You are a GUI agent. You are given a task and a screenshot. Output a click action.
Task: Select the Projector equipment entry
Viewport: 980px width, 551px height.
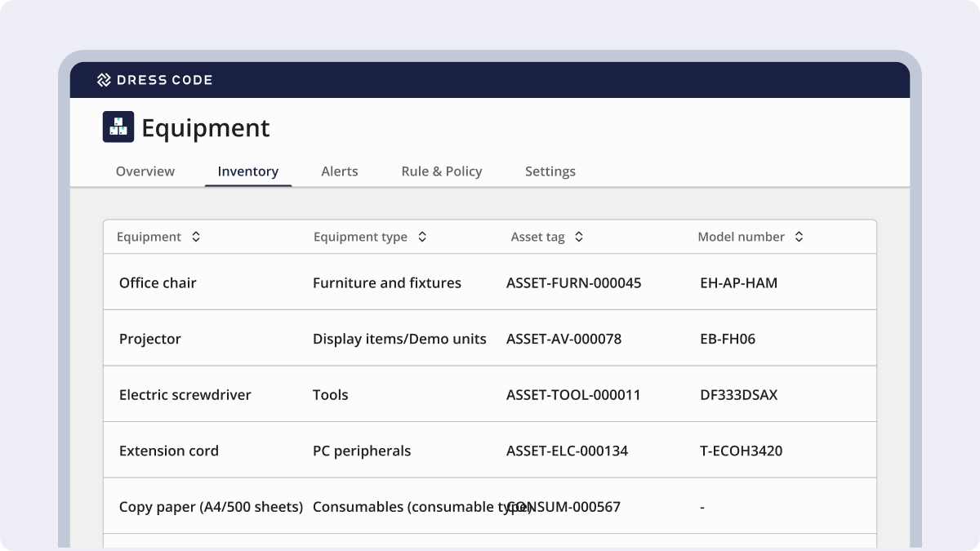150,339
